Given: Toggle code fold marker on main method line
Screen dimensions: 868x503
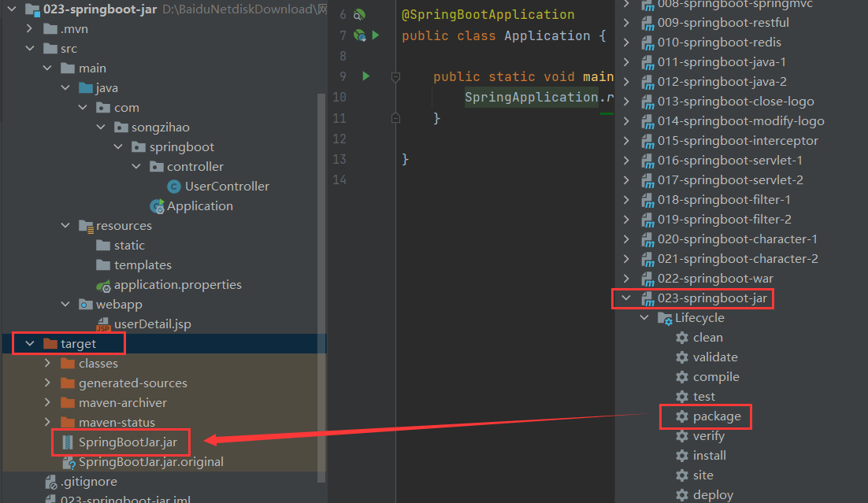Looking at the screenshot, I should [395, 76].
